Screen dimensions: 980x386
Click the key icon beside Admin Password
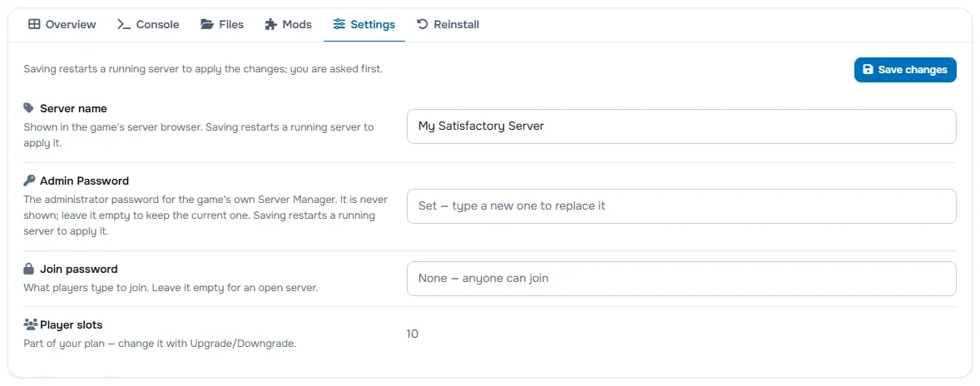coord(29,181)
